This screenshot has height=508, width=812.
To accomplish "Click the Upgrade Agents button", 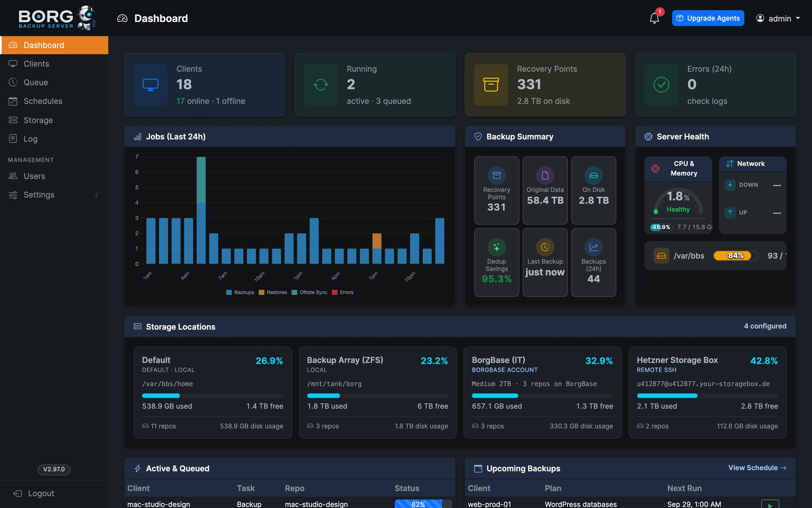I will click(708, 18).
